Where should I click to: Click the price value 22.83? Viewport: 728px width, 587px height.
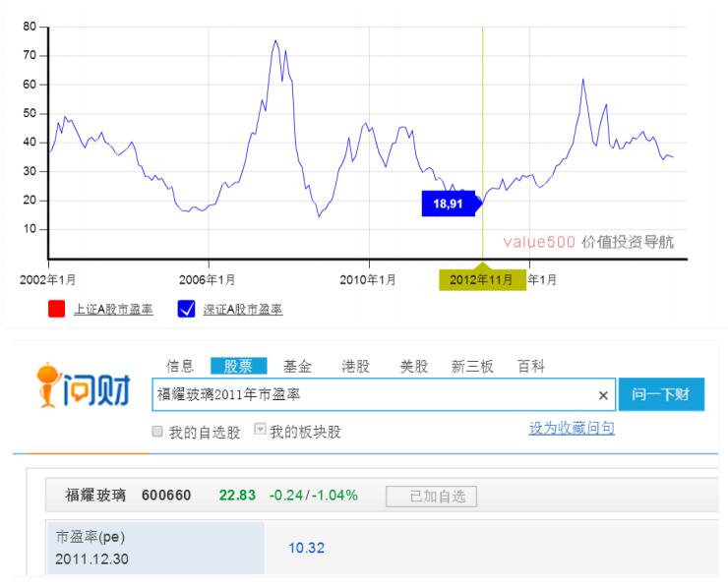point(237,496)
